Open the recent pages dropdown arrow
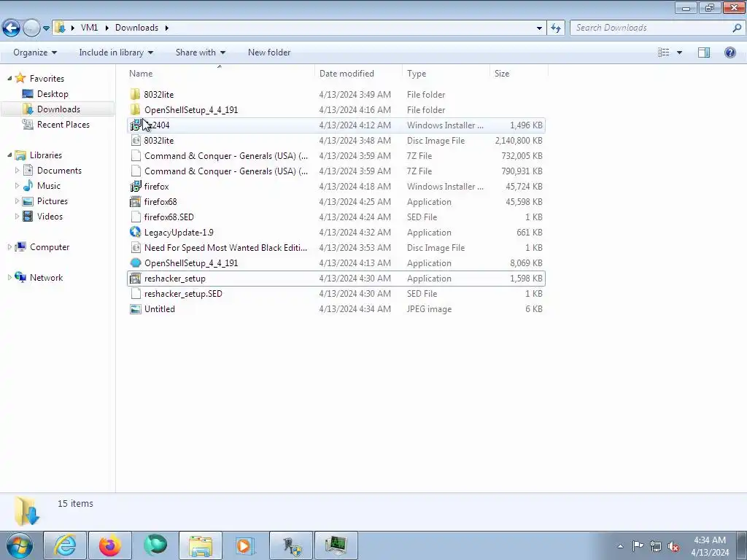 [46, 28]
